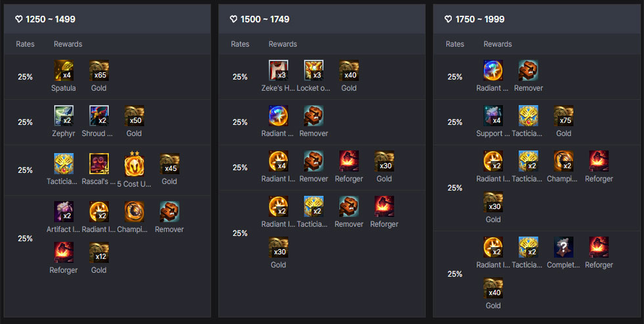Click the x12 Gold reward icon
This screenshot has width=644, height=324.
point(99,252)
